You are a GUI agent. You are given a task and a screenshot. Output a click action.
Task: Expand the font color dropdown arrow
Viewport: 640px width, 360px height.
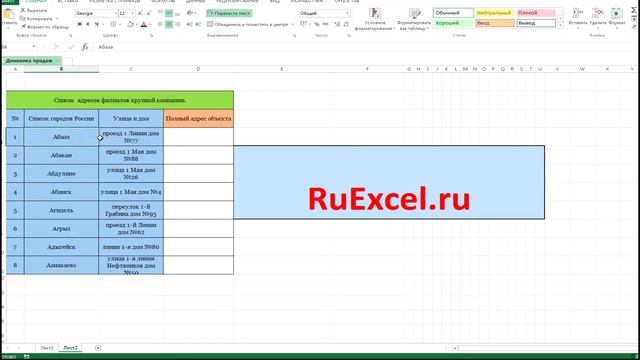(150, 24)
